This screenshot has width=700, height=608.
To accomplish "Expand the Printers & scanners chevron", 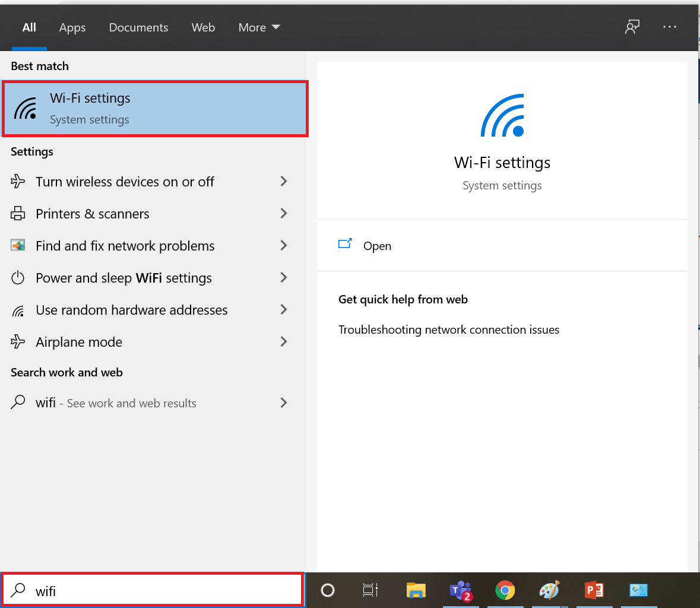I will point(283,213).
